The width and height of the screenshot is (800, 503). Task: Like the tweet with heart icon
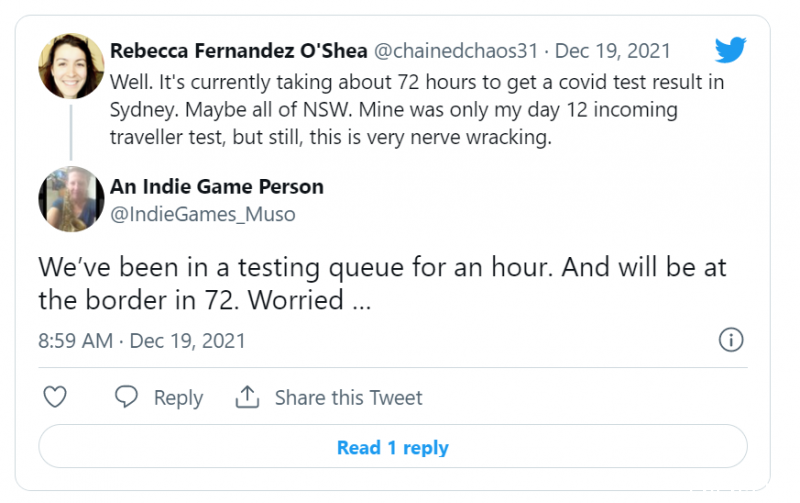click(55, 397)
